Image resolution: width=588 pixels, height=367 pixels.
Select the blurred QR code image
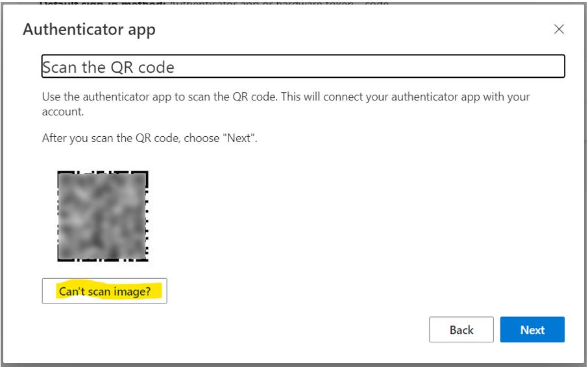(x=103, y=216)
